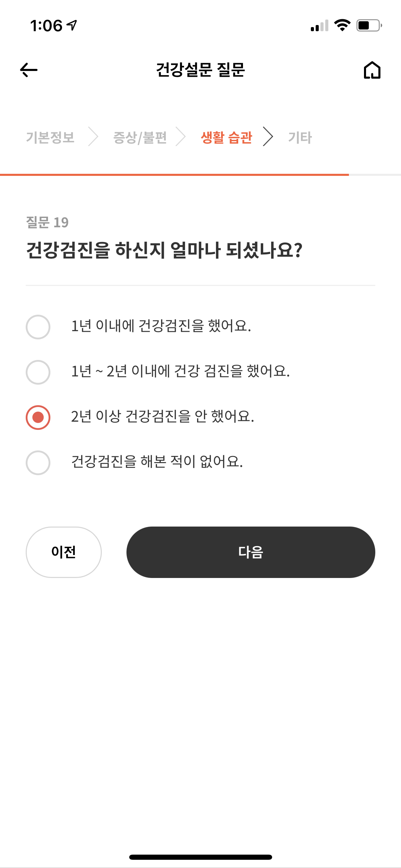The width and height of the screenshot is (401, 868).
Task: Tap the battery indicator icon
Action: click(369, 25)
